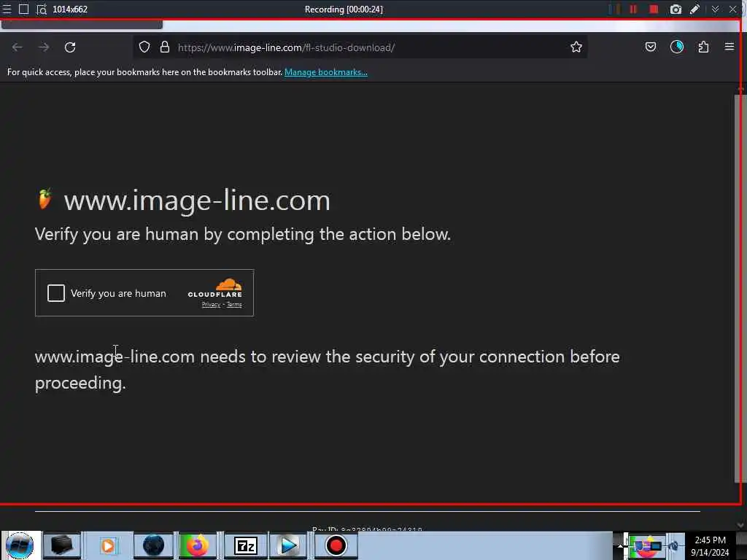Open the Firefox account profile icon

point(677,47)
